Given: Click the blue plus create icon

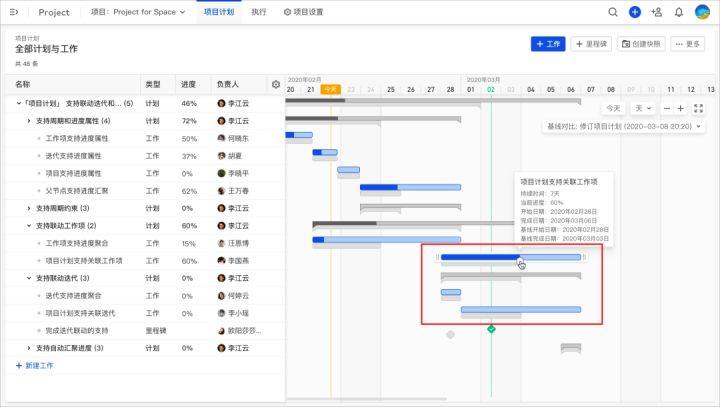Looking at the screenshot, I should click(x=635, y=12).
